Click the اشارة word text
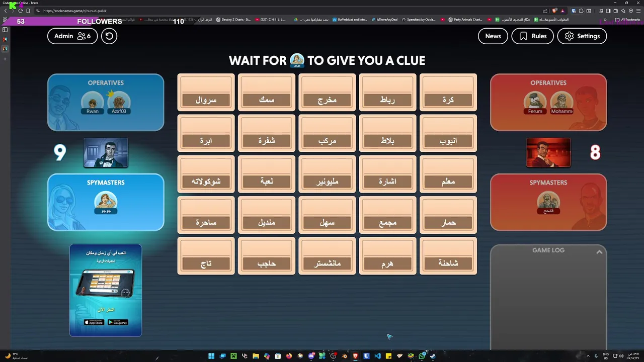Image resolution: width=644 pixels, height=362 pixels. pyautogui.click(x=387, y=182)
